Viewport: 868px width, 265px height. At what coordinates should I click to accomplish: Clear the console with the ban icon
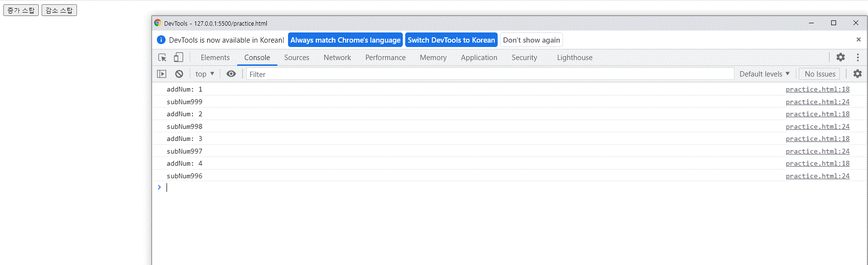pyautogui.click(x=179, y=74)
